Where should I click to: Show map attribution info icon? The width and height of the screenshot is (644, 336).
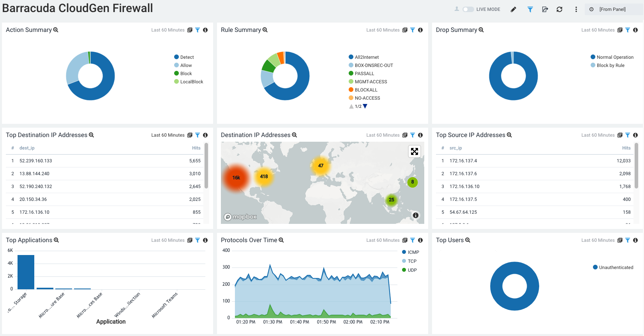pyautogui.click(x=416, y=215)
